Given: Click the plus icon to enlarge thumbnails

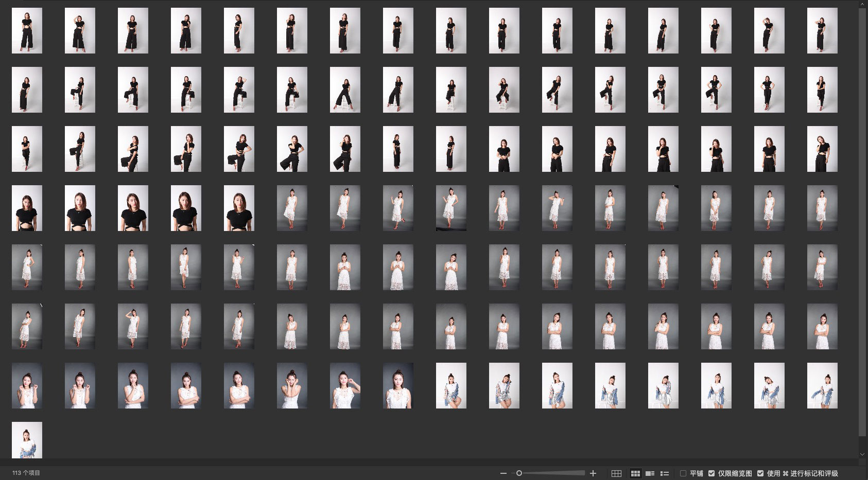Looking at the screenshot, I should [x=593, y=473].
